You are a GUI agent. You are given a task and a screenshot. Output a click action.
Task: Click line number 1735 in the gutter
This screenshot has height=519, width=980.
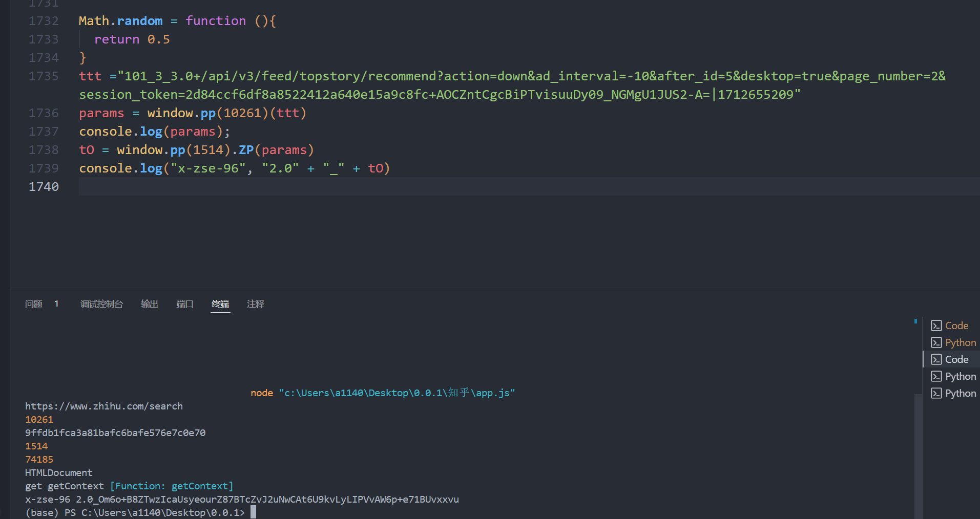pyautogui.click(x=44, y=76)
